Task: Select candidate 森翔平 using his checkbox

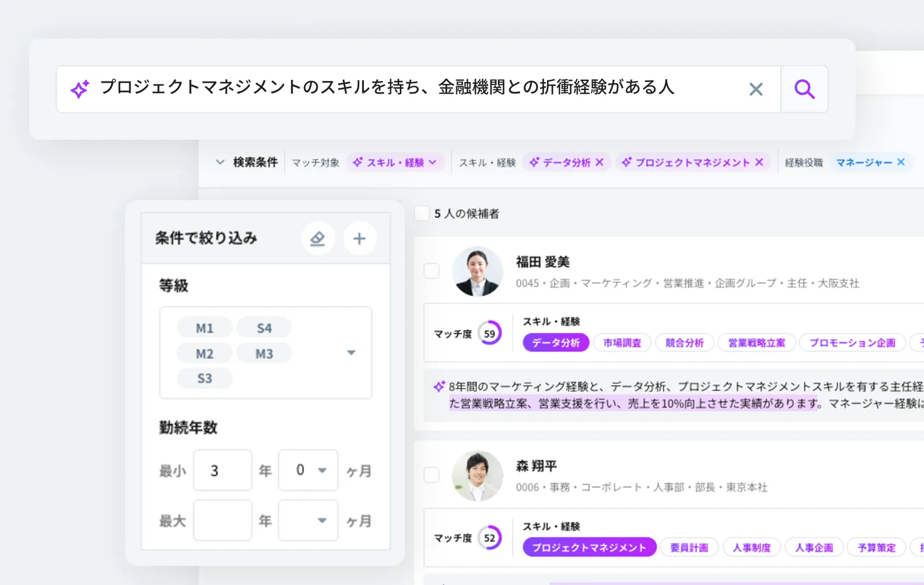Action: coord(431,476)
